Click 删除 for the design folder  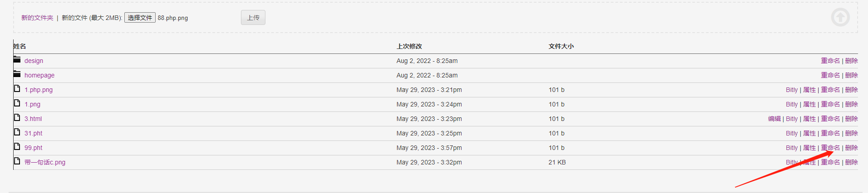[x=851, y=61]
